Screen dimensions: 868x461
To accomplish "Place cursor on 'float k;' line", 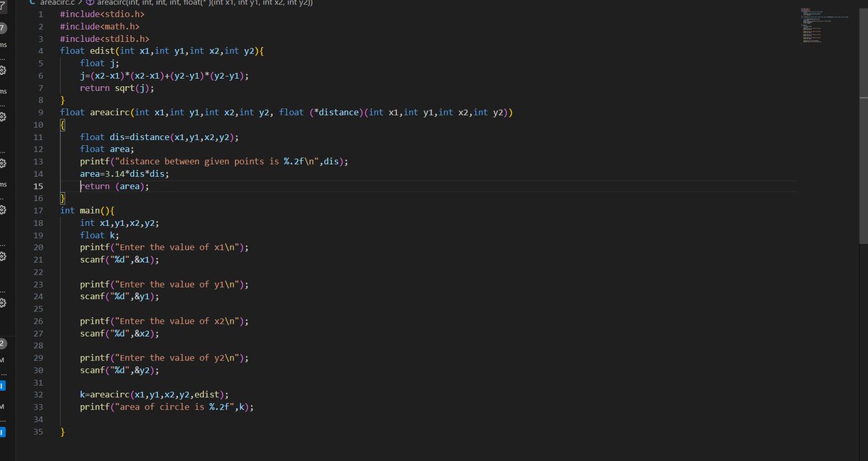I will click(100, 235).
